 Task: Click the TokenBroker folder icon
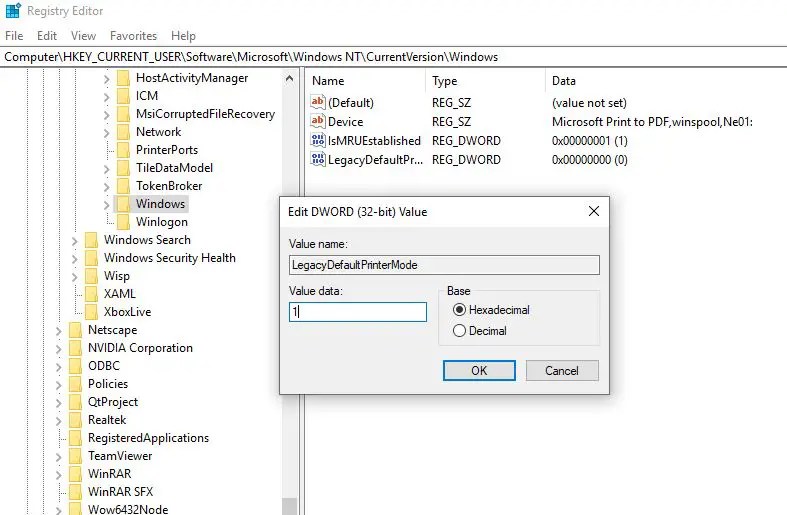click(x=123, y=186)
